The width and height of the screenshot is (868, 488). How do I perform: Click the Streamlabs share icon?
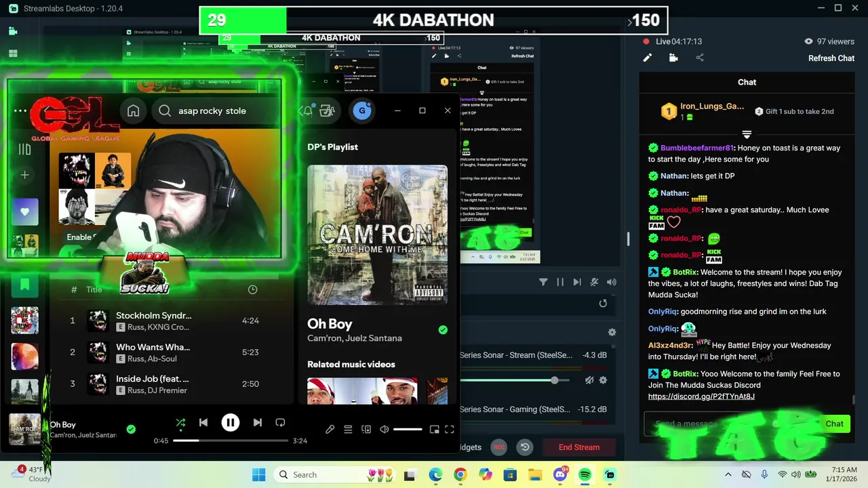pos(700,58)
